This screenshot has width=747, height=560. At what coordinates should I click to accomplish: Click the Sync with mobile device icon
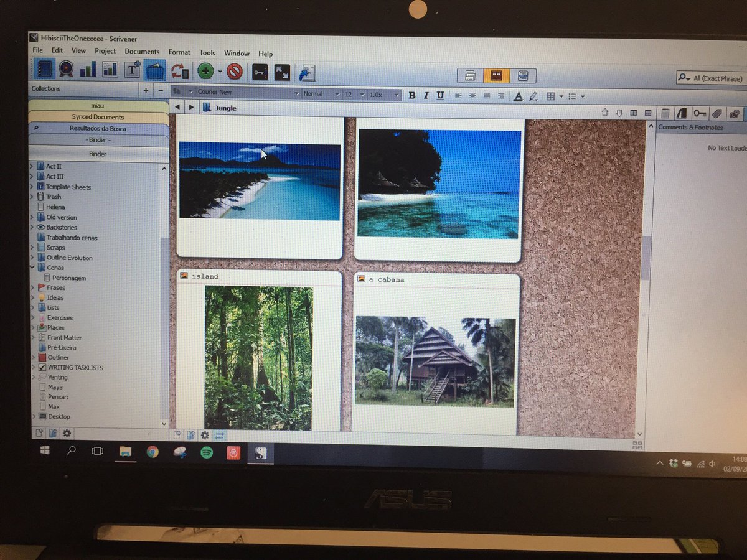(x=179, y=71)
